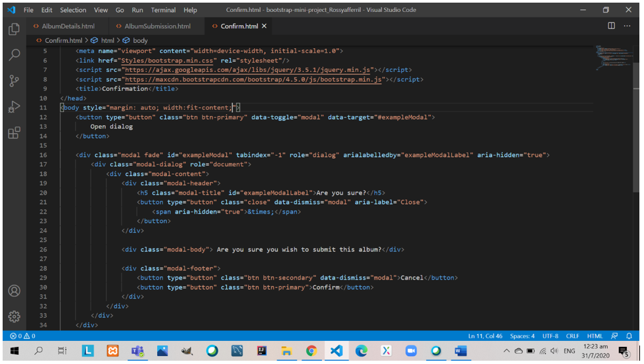This screenshot has height=364, width=644.
Task: Open Microsoft Edge from the taskbar
Action: pyautogui.click(x=361, y=351)
